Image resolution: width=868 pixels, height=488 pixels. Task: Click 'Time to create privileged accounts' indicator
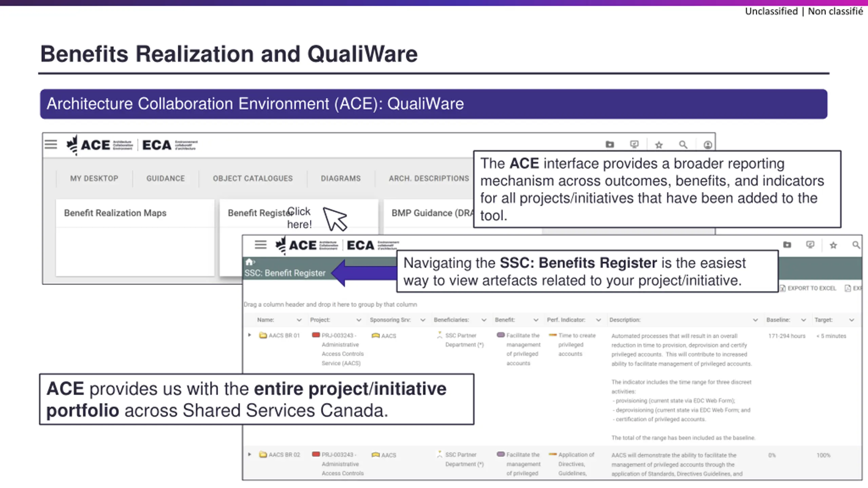[577, 344]
